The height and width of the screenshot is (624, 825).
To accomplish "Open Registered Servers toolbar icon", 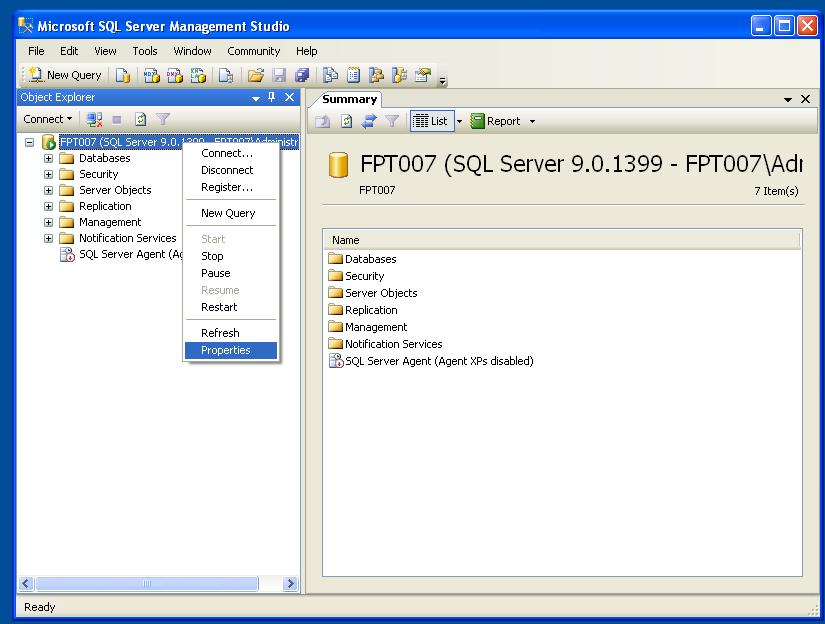I will tap(330, 75).
